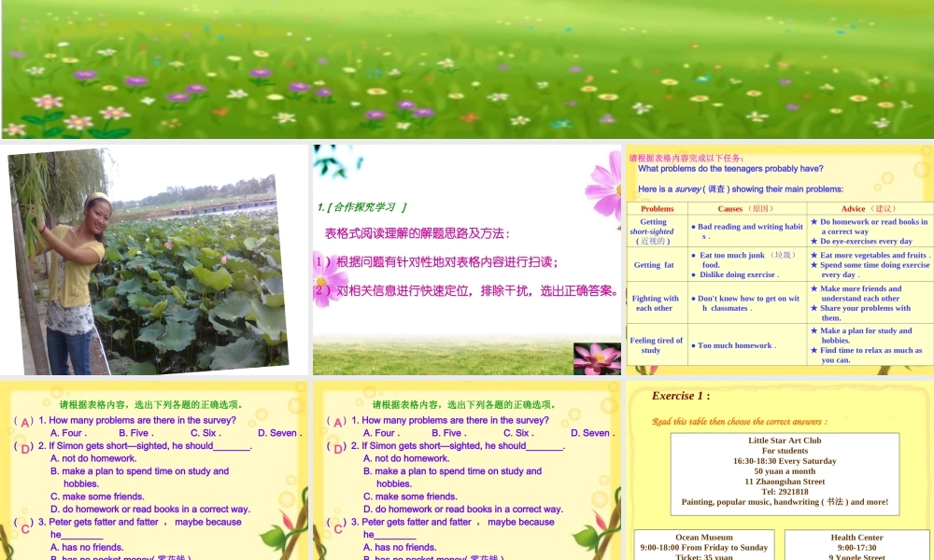The image size is (934, 560).
Task: Click 'Do eye-exercises every day' advice
Action: click(x=861, y=241)
